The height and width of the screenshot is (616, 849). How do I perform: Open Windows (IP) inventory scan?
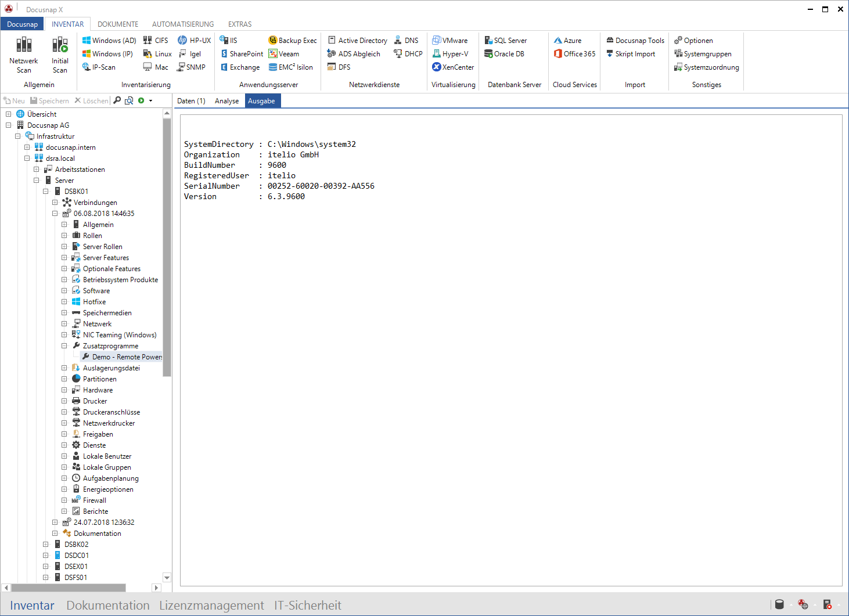[x=107, y=53]
